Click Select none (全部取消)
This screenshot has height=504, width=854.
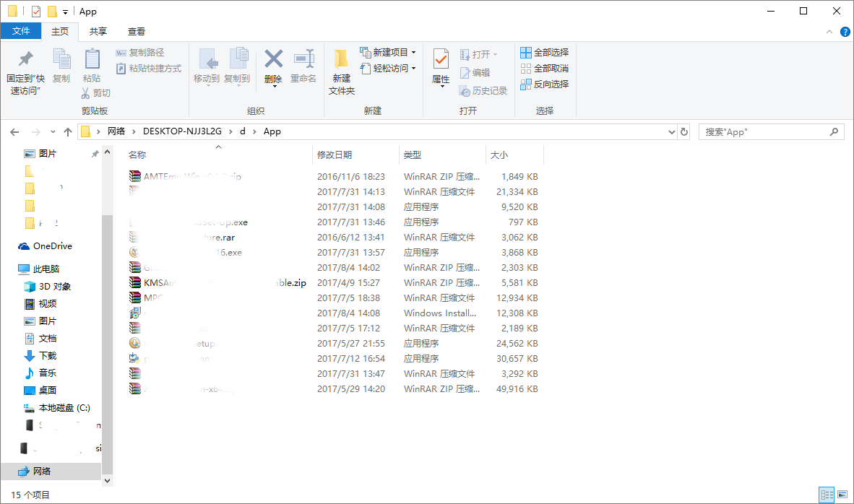point(545,68)
